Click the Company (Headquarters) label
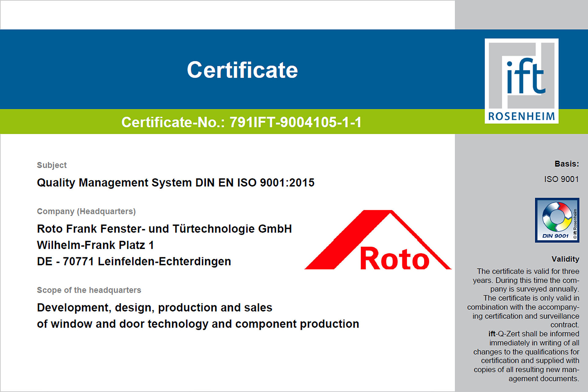Image resolution: width=588 pixels, height=392 pixels. click(x=86, y=211)
